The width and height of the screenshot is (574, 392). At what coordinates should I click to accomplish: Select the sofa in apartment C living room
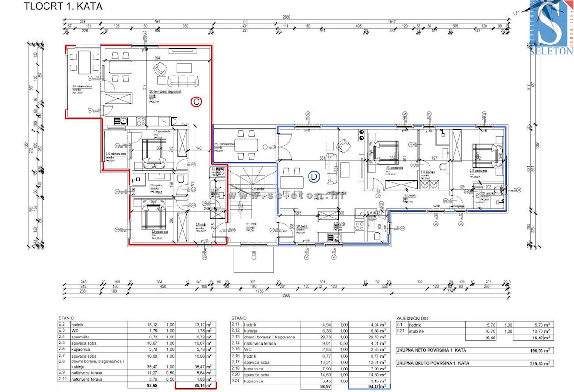coord(184,81)
